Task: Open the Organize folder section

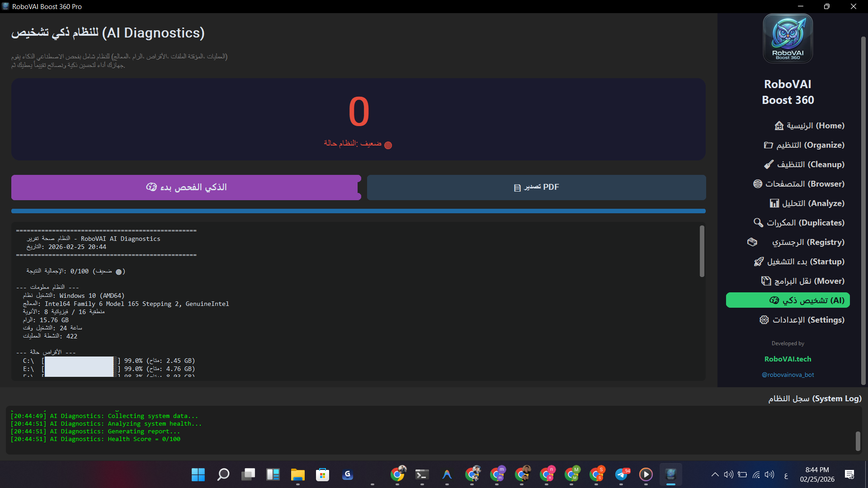Action: coord(804,145)
